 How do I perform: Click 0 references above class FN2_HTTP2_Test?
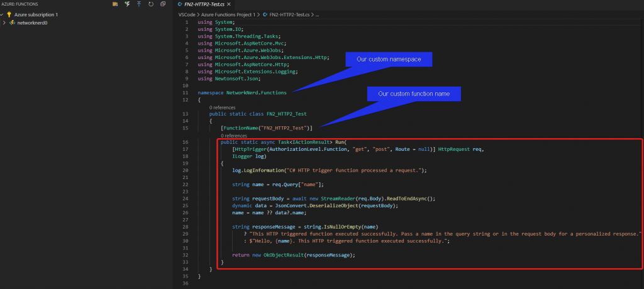pos(222,107)
